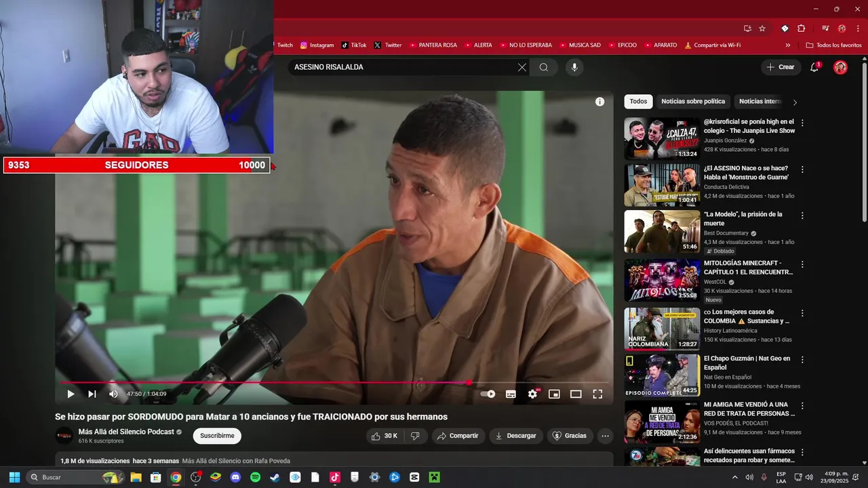The image size is (868, 488).
Task: Bookmark this page with star icon
Action: pyautogui.click(x=762, y=28)
